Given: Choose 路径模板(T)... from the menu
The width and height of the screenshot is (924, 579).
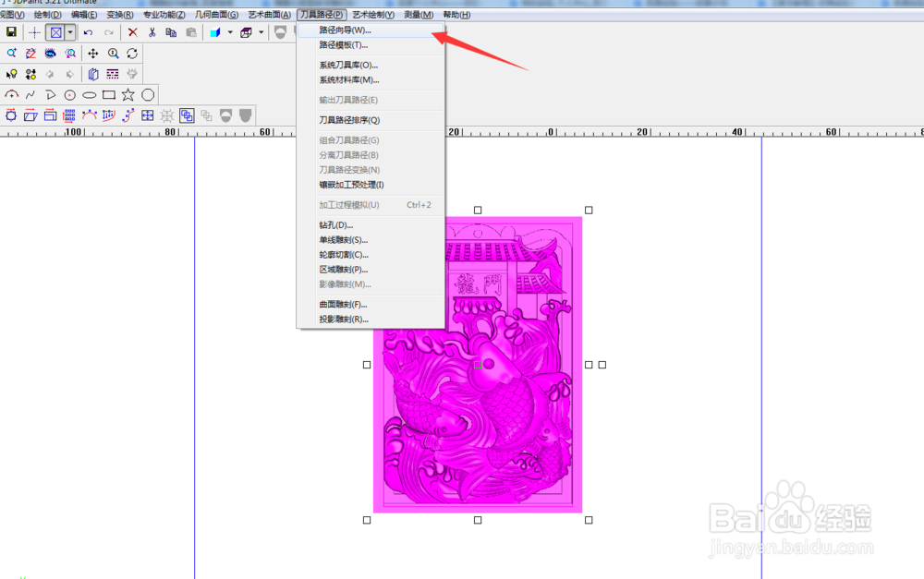Looking at the screenshot, I should click(x=371, y=44).
